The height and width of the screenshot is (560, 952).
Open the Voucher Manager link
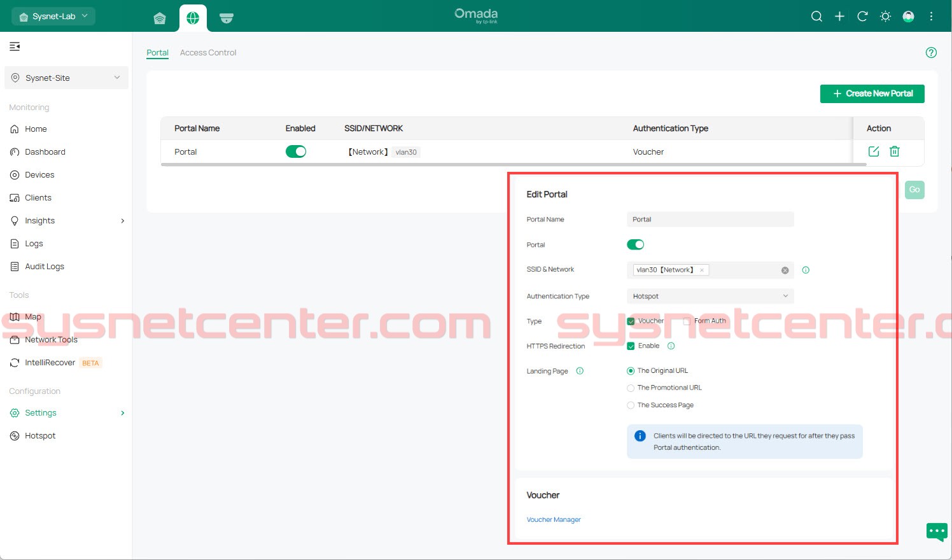(x=554, y=520)
